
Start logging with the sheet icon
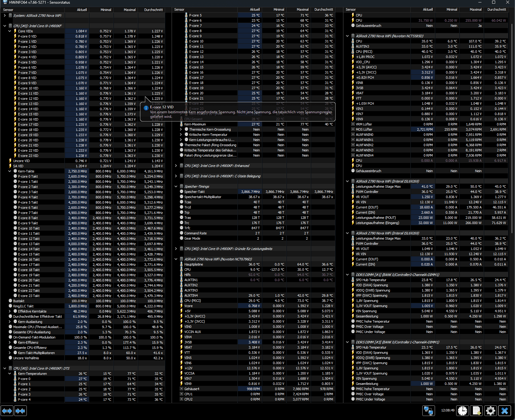[x=476, y=411]
